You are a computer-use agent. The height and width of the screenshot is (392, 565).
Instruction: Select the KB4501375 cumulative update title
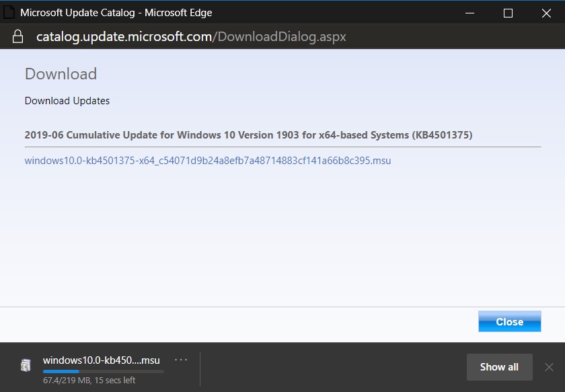[x=248, y=134]
